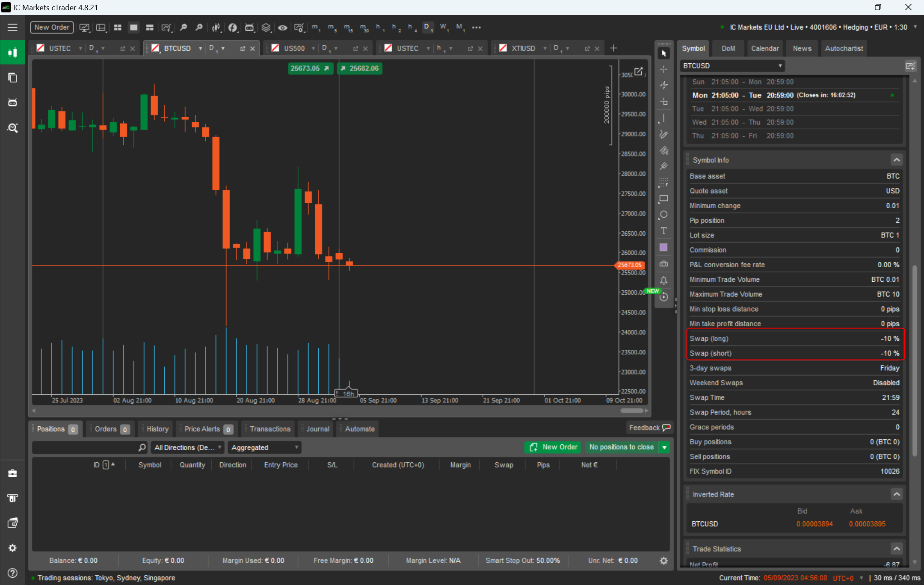
Task: Click the green New Order button
Action: 553,447
